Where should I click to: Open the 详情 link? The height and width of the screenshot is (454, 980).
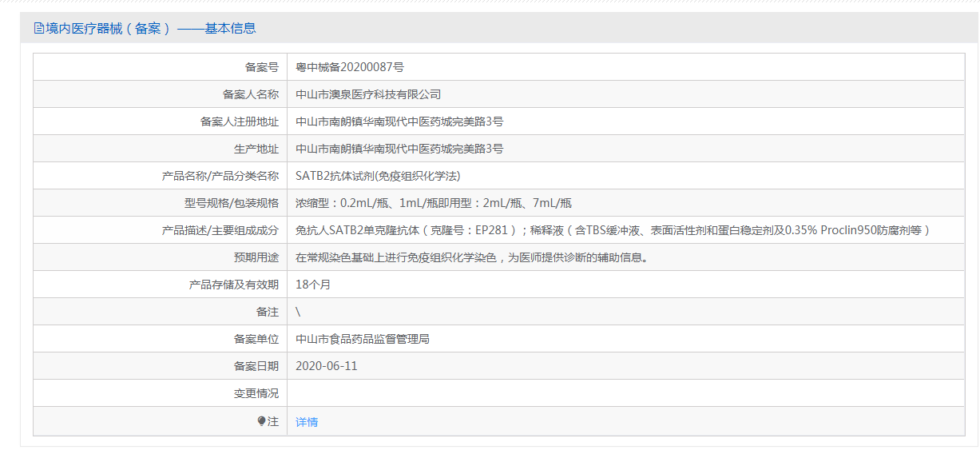tap(307, 421)
